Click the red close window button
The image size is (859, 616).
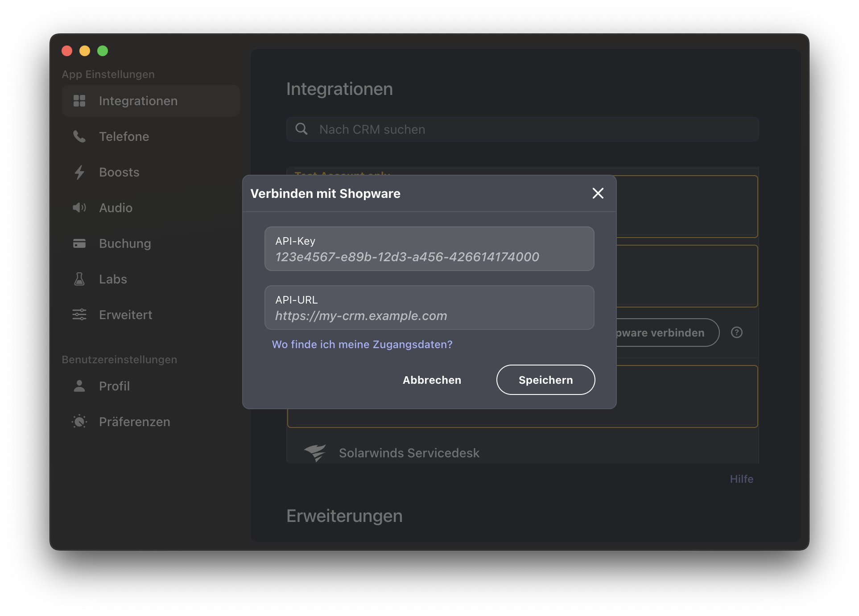click(x=67, y=51)
